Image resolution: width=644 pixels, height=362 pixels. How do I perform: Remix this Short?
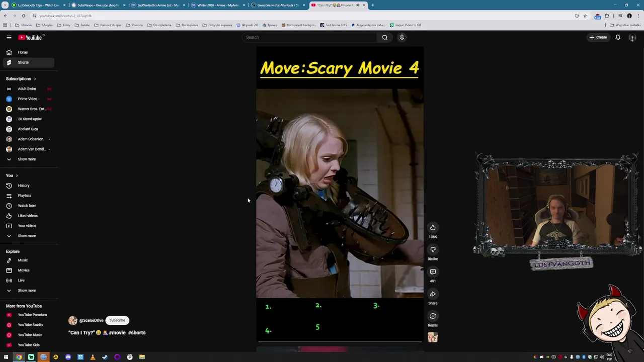pos(433,316)
